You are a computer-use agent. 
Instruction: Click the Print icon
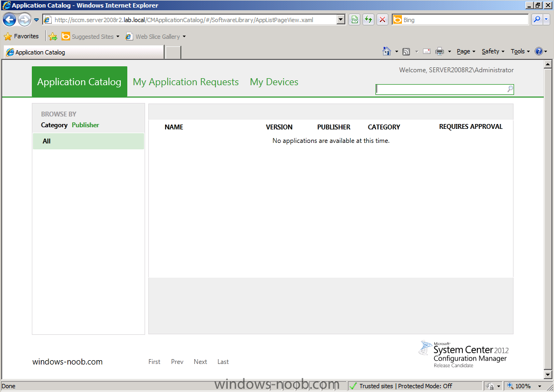point(440,52)
